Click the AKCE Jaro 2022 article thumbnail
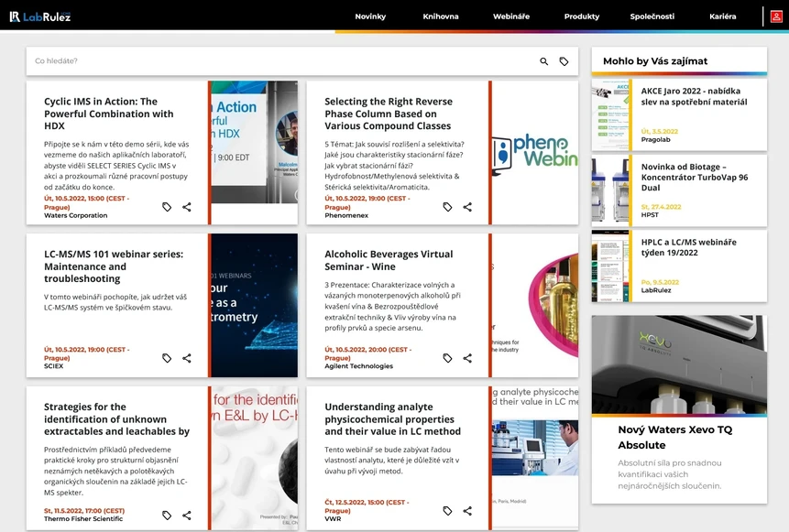The width and height of the screenshot is (789, 532). [x=610, y=114]
